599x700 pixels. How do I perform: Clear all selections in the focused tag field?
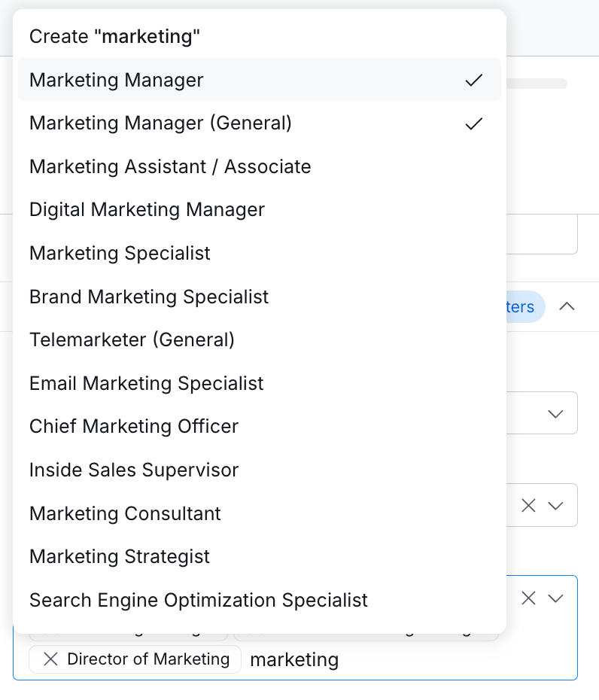coord(529,598)
